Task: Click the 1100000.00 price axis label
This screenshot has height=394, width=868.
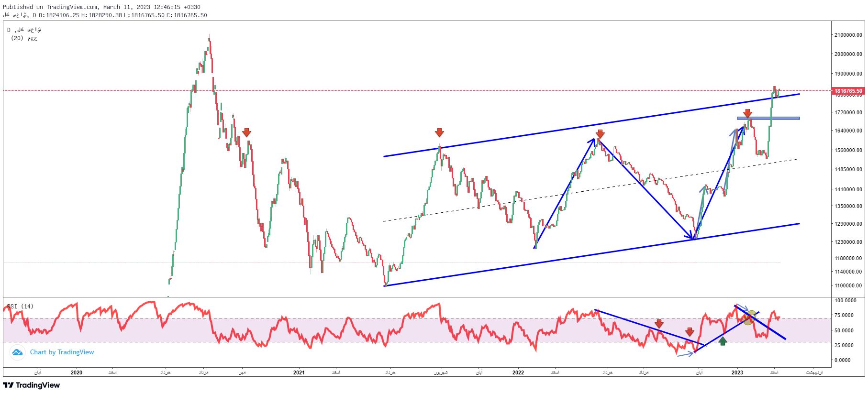Action: pyautogui.click(x=848, y=286)
